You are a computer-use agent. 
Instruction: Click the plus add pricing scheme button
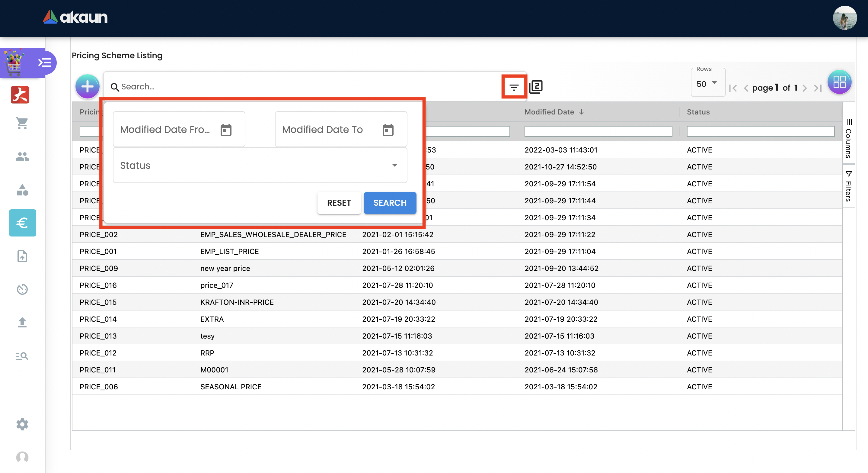coord(87,87)
